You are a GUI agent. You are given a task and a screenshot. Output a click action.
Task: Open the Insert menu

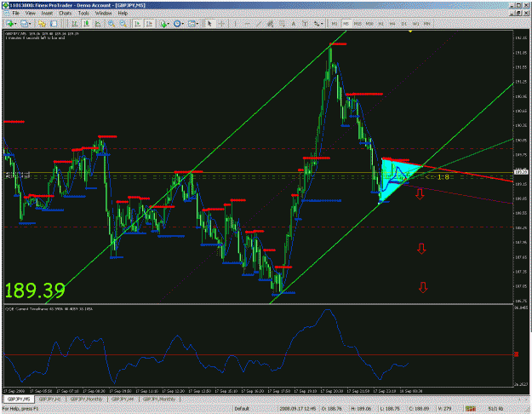click(x=47, y=14)
